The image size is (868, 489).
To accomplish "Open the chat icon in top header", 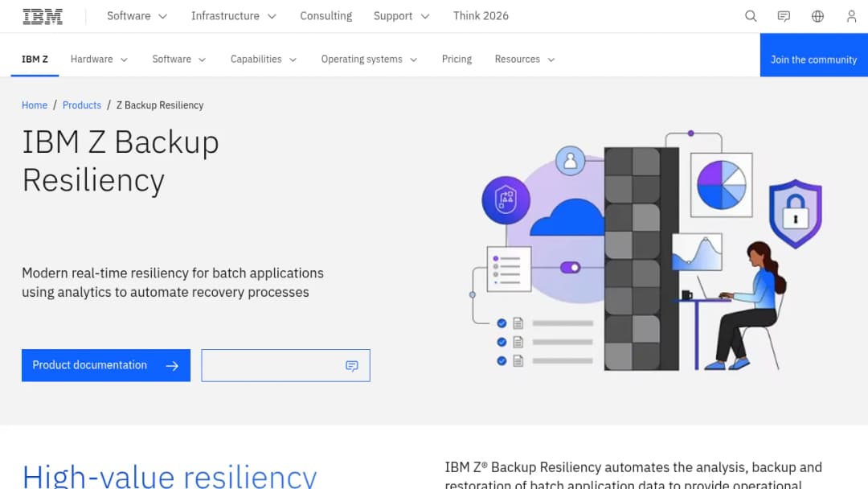I will [784, 16].
